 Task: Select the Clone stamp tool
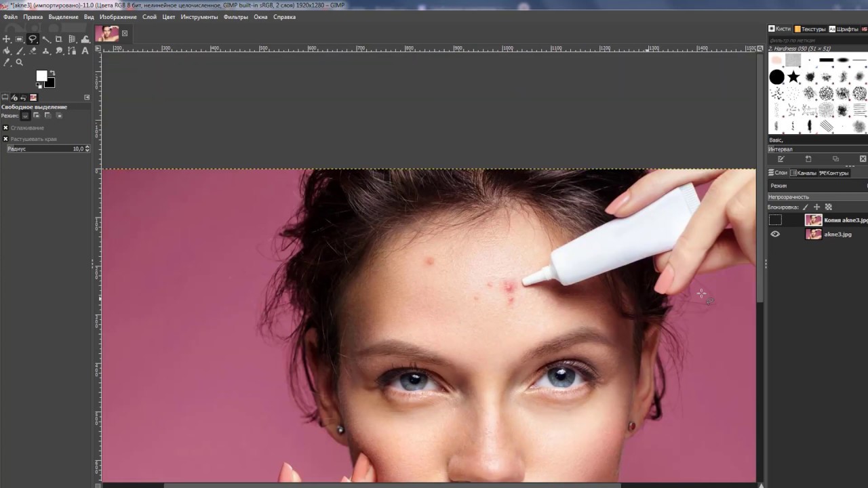45,51
